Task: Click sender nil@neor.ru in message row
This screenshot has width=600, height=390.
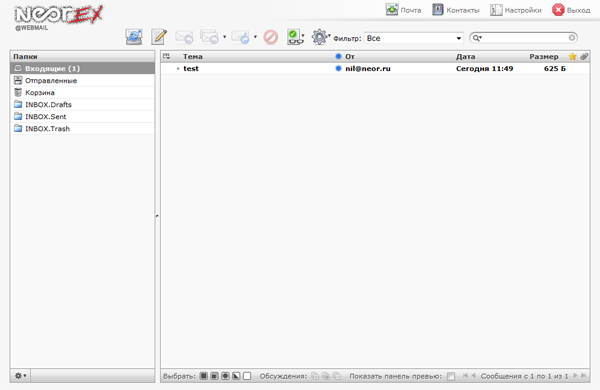Action: pos(368,69)
